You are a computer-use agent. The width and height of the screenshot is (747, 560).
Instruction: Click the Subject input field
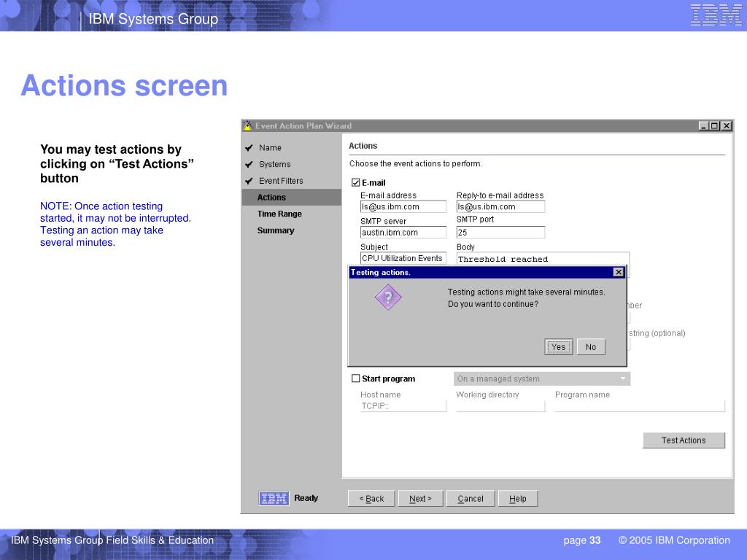pyautogui.click(x=403, y=258)
